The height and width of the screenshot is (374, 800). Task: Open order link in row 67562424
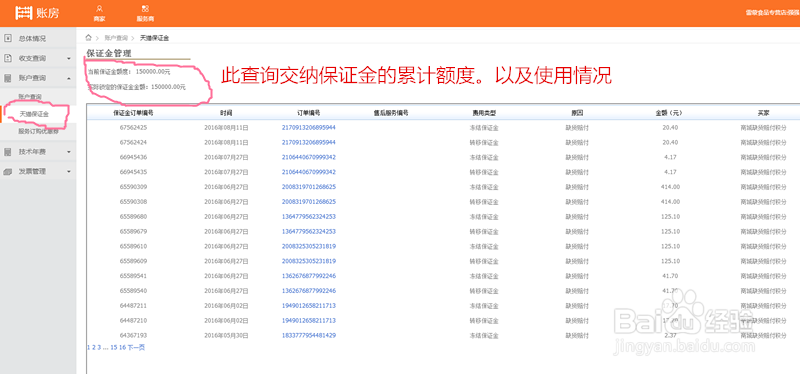click(x=309, y=142)
